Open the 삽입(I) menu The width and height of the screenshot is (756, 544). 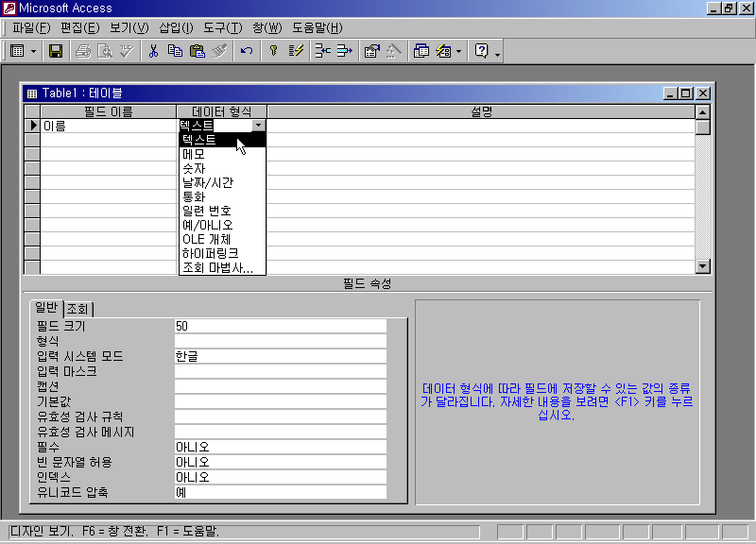[x=176, y=28]
